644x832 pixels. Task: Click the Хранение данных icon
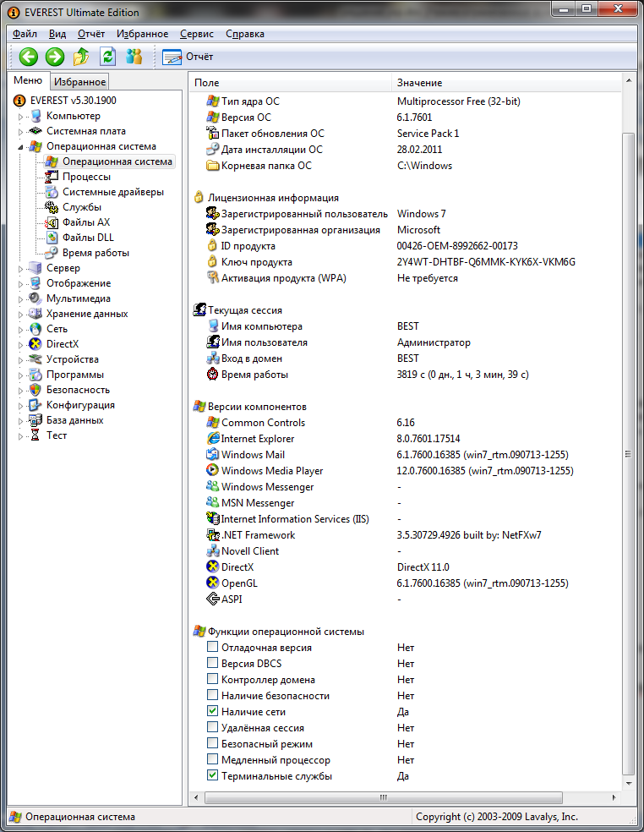[x=35, y=314]
